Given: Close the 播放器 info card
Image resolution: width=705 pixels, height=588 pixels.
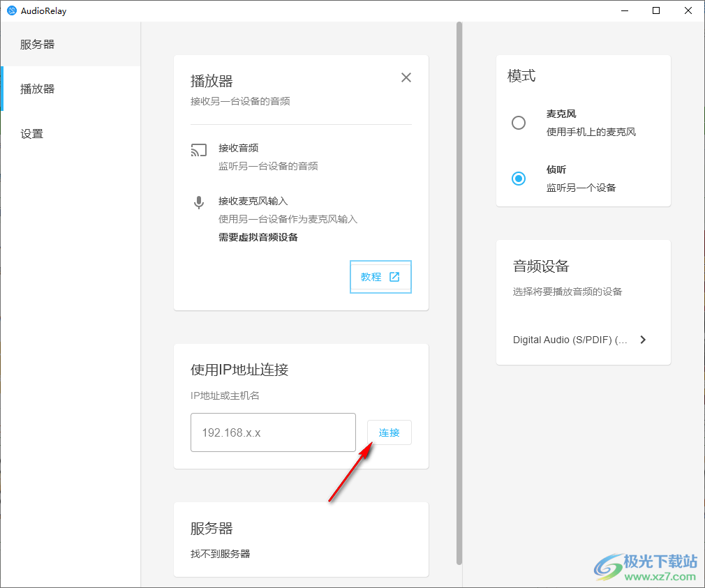Looking at the screenshot, I should [406, 77].
